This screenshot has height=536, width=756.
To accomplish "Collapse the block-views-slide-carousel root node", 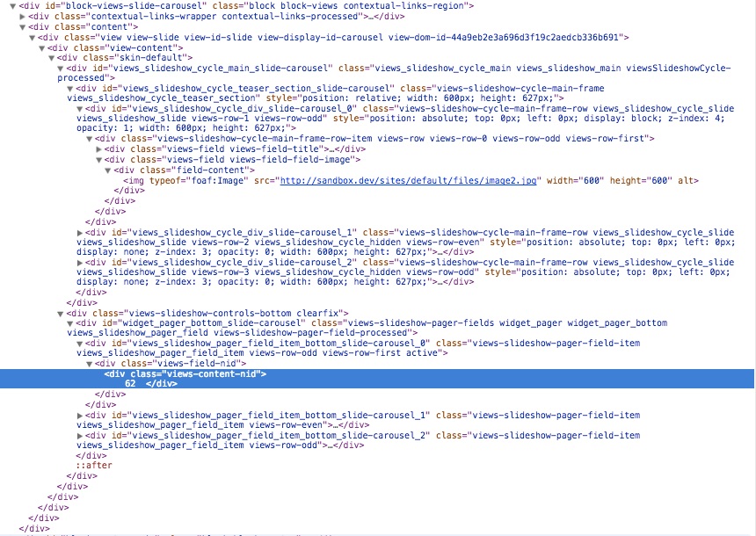I will click(x=12, y=6).
